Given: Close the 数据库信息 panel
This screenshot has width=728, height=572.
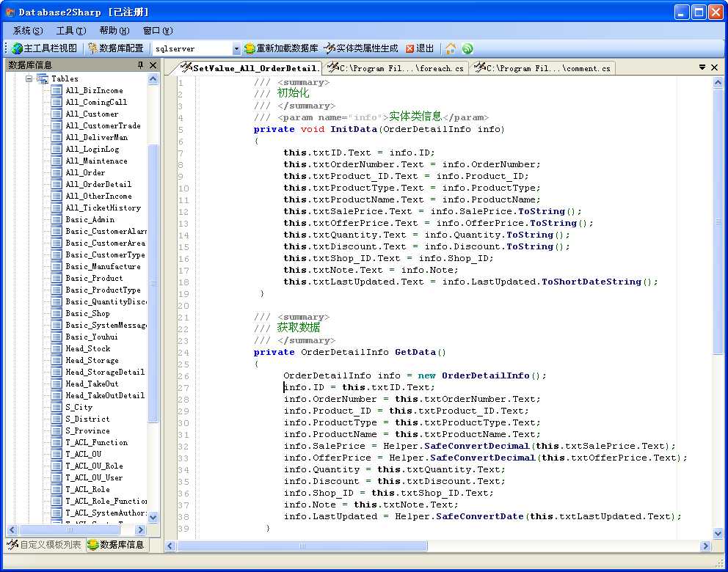Looking at the screenshot, I should [x=153, y=65].
